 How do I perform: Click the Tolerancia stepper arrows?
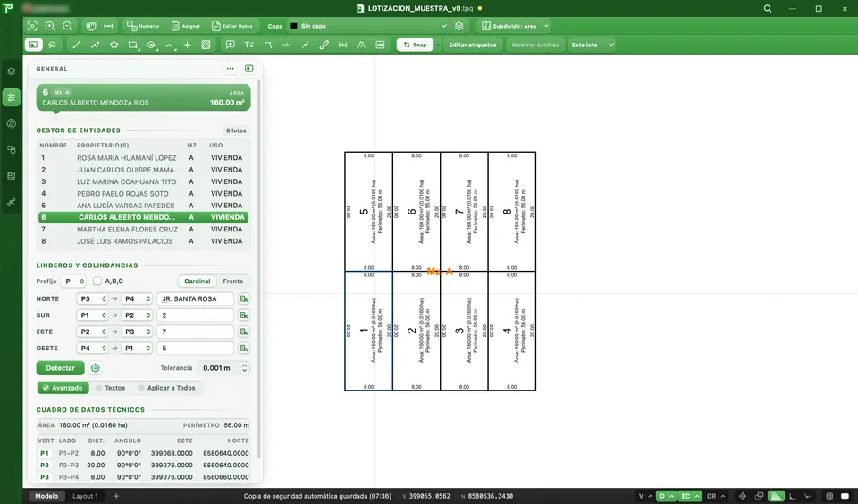click(x=245, y=368)
